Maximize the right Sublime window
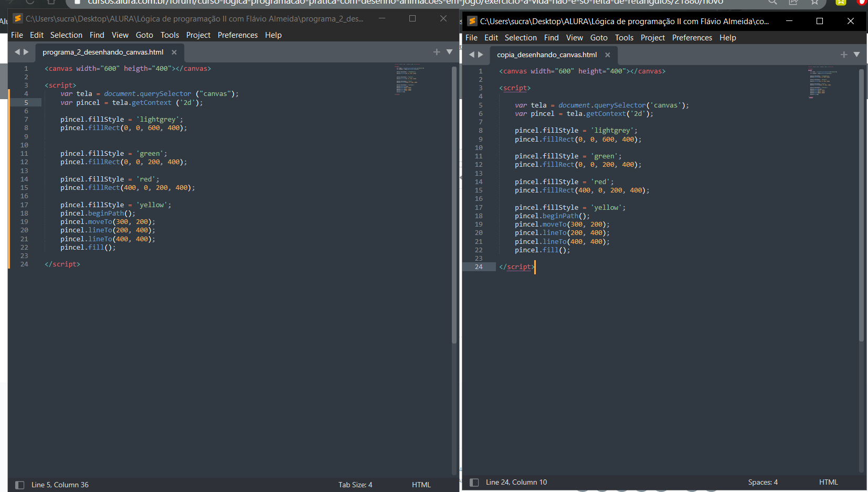 pyautogui.click(x=820, y=21)
